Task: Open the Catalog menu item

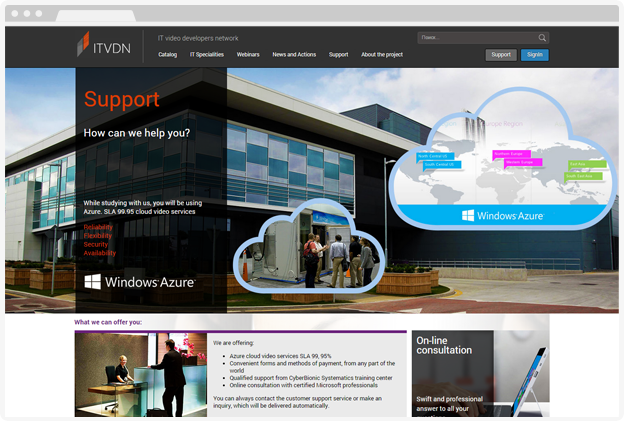Action: (167, 55)
